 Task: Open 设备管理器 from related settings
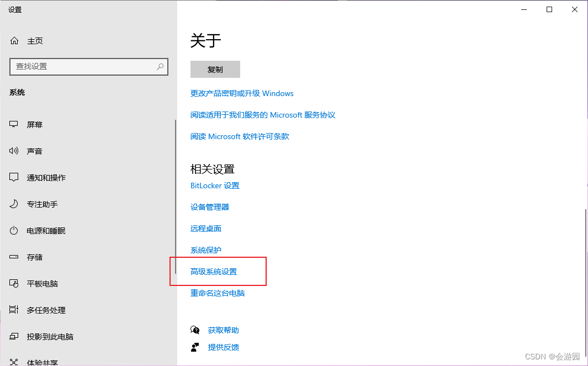coord(209,206)
